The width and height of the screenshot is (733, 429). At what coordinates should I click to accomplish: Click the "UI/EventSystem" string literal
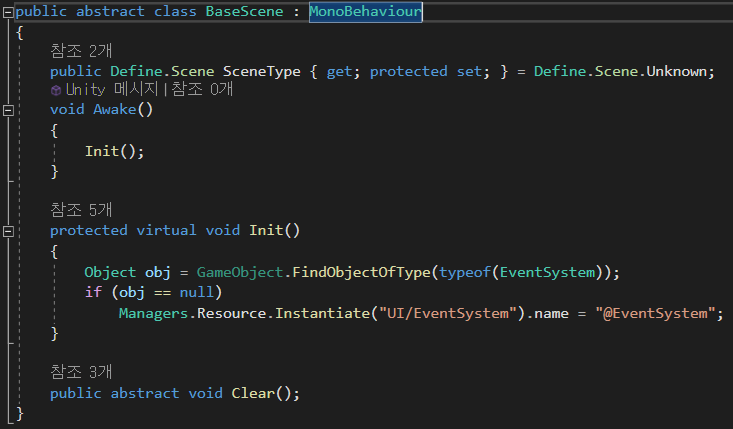point(448,313)
